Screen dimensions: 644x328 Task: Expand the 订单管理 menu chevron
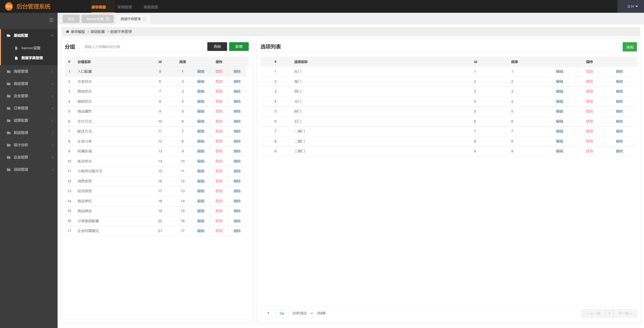(52, 108)
